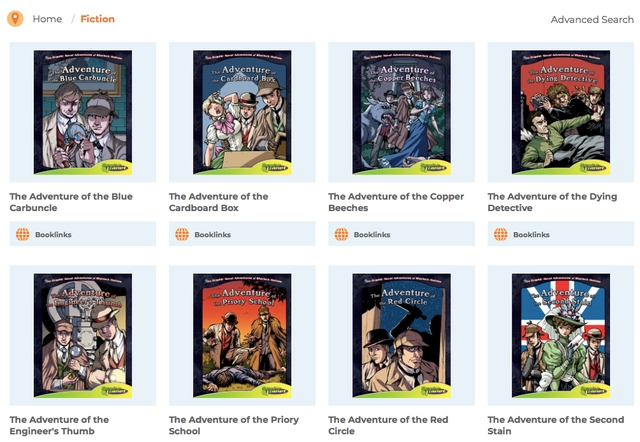Open the Blue Carbuncle book cover
Viewport: 640px width, 442px height.
click(x=83, y=112)
